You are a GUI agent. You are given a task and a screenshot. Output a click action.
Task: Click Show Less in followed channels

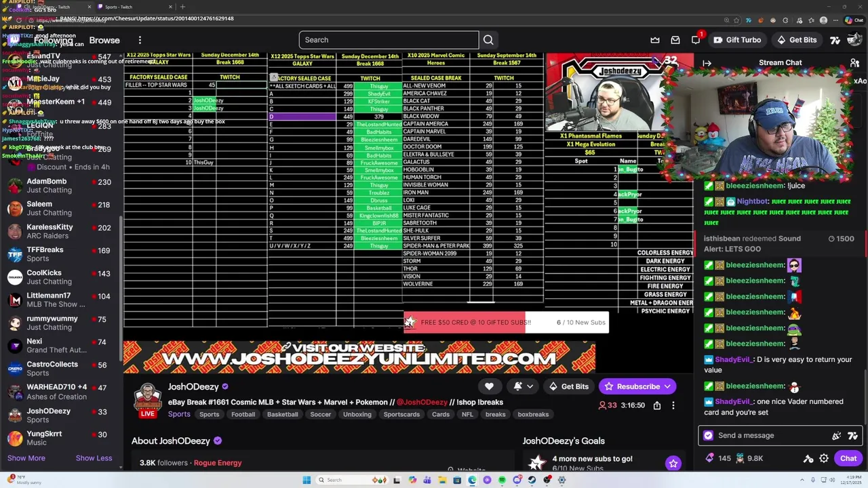tap(94, 458)
